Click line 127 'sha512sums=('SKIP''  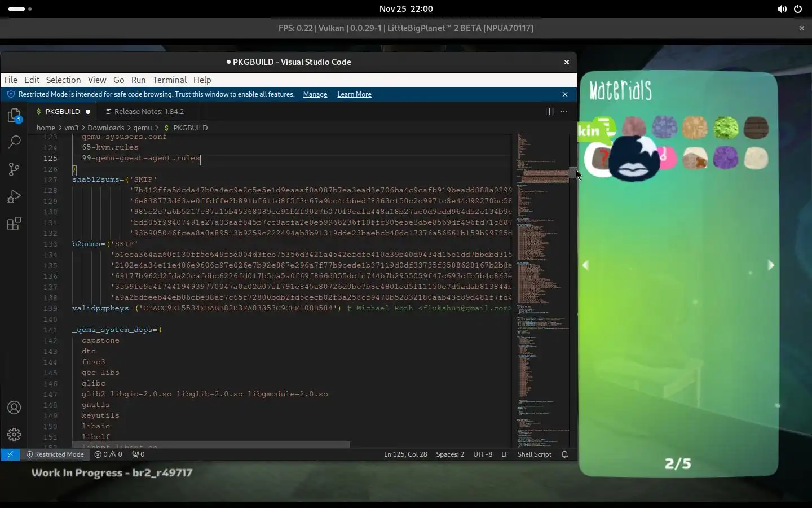click(114, 179)
